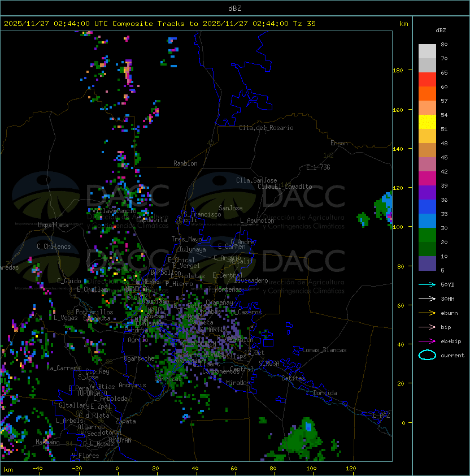Click the 'current' legend label
The image size is (470, 476).
click(x=452, y=355)
